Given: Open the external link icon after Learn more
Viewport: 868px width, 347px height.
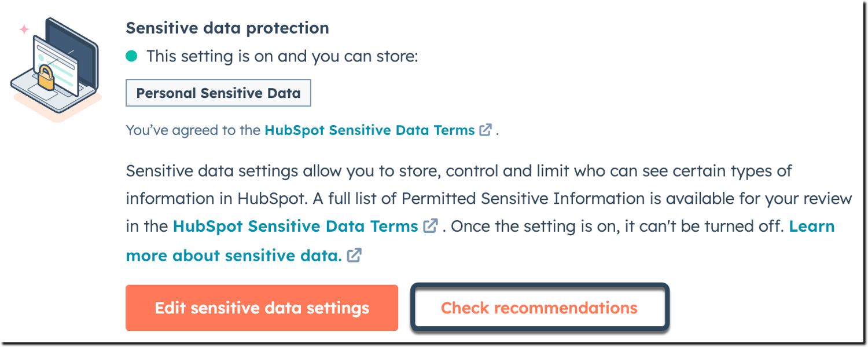Looking at the screenshot, I should coord(354,255).
